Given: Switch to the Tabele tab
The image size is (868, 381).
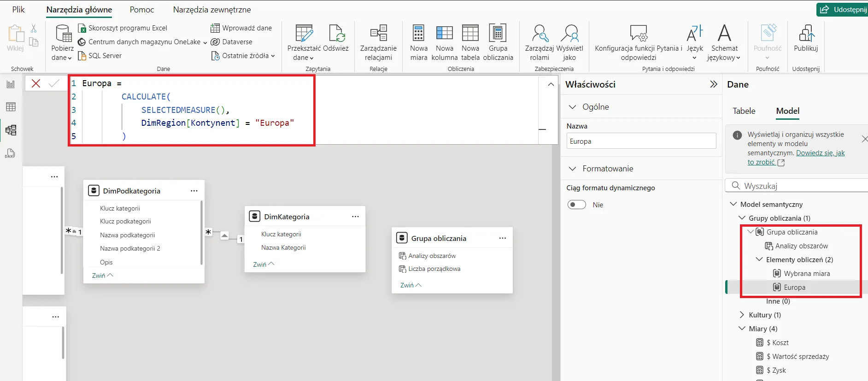Looking at the screenshot, I should pos(744,111).
